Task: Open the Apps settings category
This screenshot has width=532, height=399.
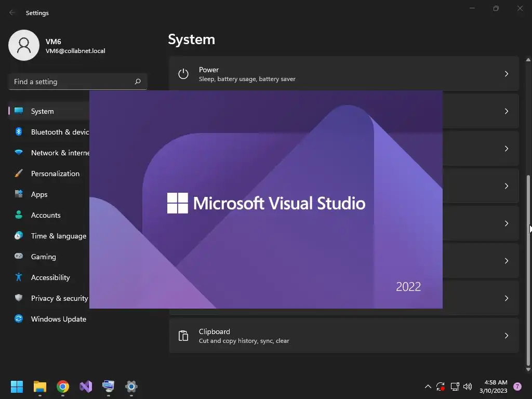Action: pos(49,194)
